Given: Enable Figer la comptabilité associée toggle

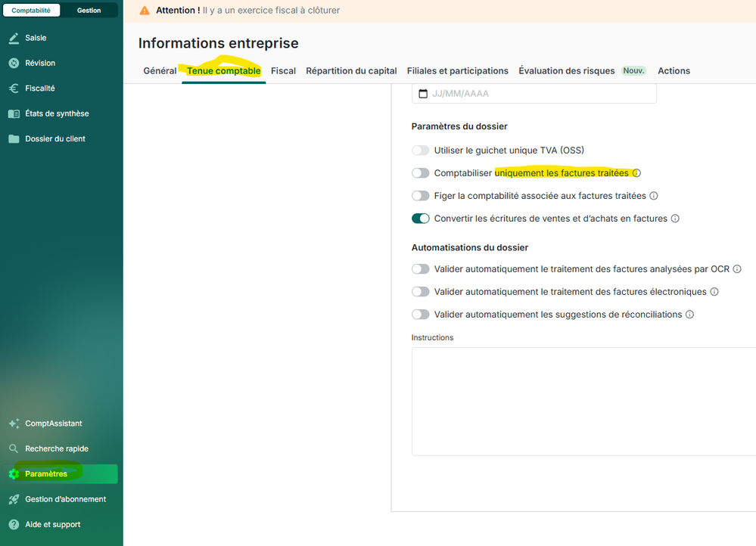Looking at the screenshot, I should tap(420, 196).
